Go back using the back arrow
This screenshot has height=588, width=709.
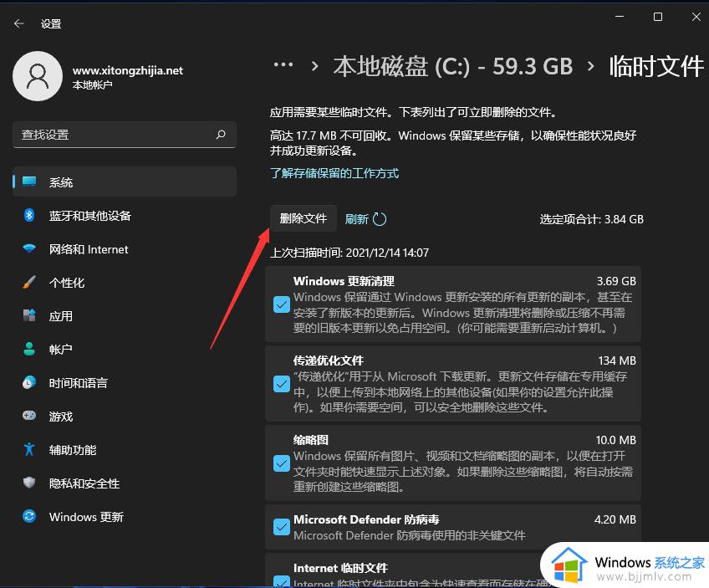pos(19,23)
